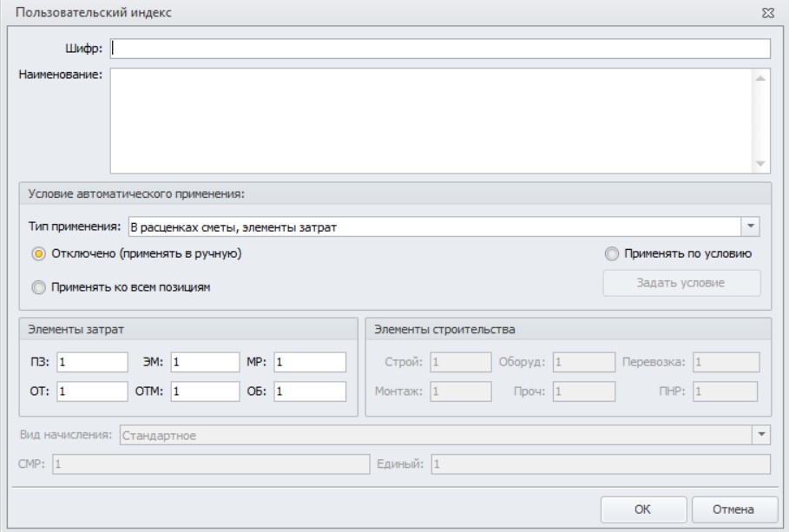
Task: Click the Шифр input field
Action: click(x=440, y=49)
